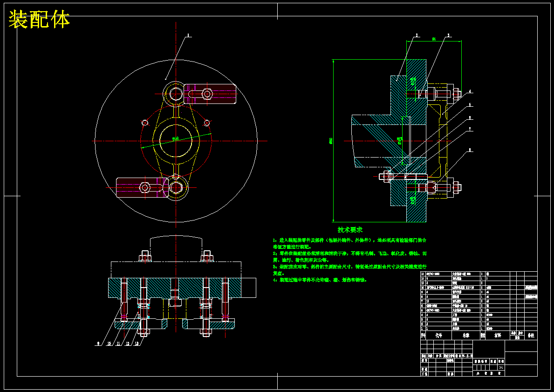Viewport: 554px width, 392px height.
Task: Select balloon number 4 beside section view
Action: point(470,91)
